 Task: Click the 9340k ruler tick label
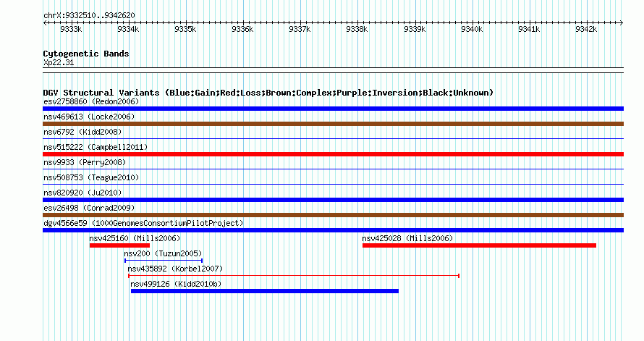click(472, 29)
